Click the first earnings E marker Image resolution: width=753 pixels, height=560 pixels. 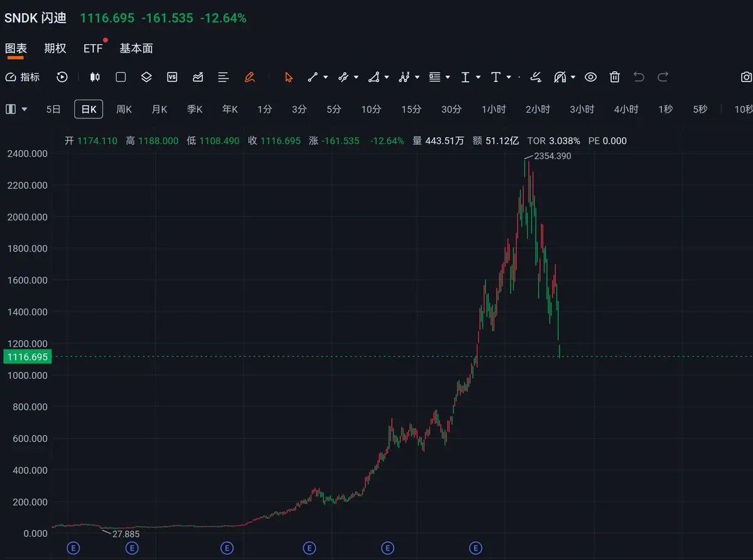click(x=73, y=548)
